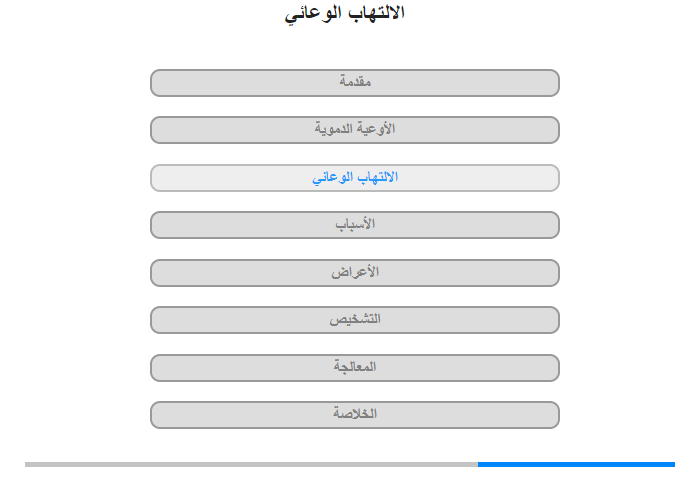View the treatment chapter of the tutorial
Viewport: 700px width, 480px height.
click(355, 368)
